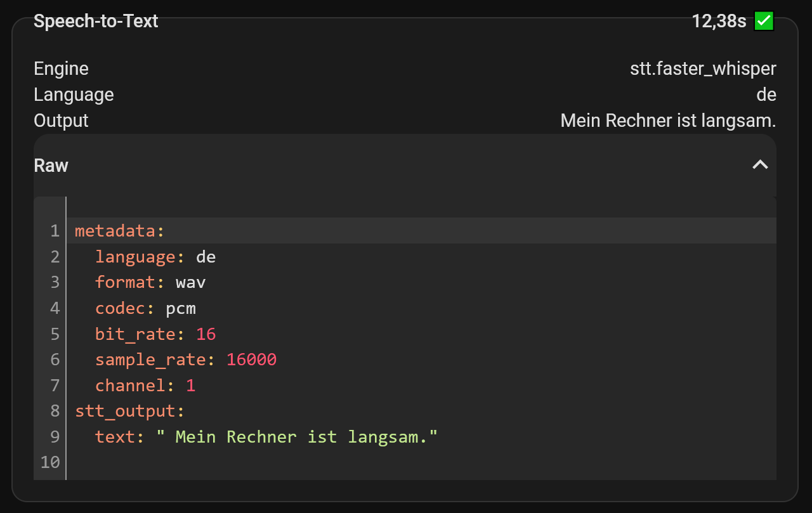The image size is (812, 513).
Task: Click the sample_rate value 16000
Action: pos(251,360)
